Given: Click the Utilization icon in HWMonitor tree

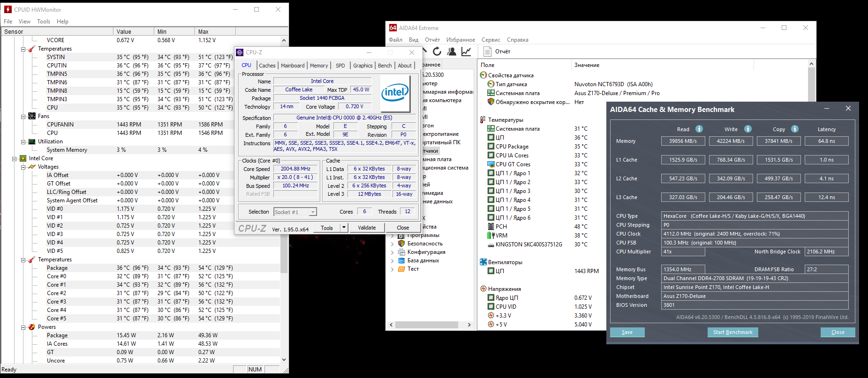Looking at the screenshot, I should 32,141.
